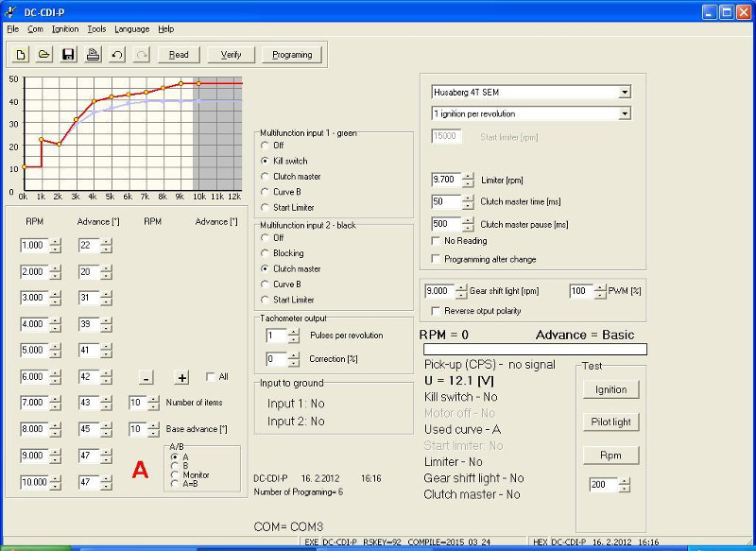Click the Open folder toolbar icon
This screenshot has width=756, height=551.
click(x=43, y=55)
